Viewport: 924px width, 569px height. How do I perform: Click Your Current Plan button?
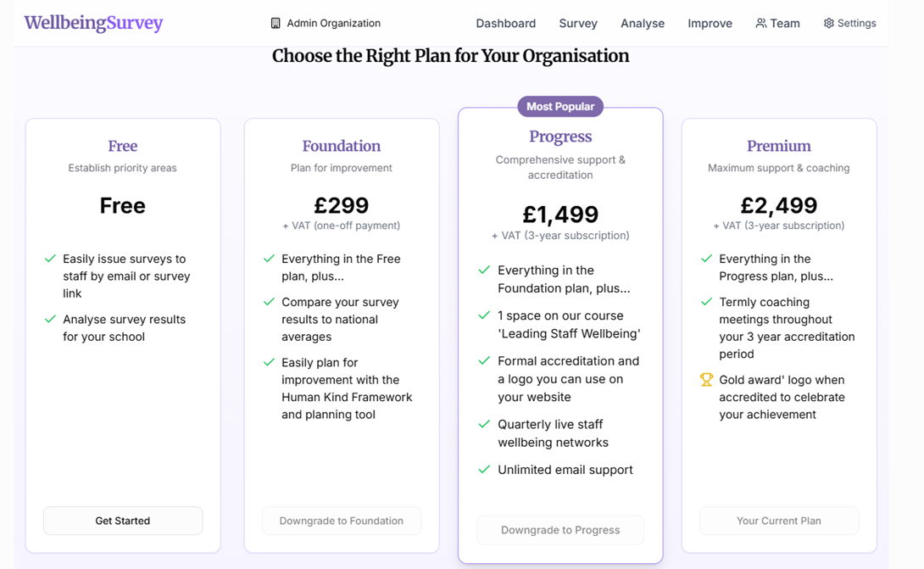778,521
